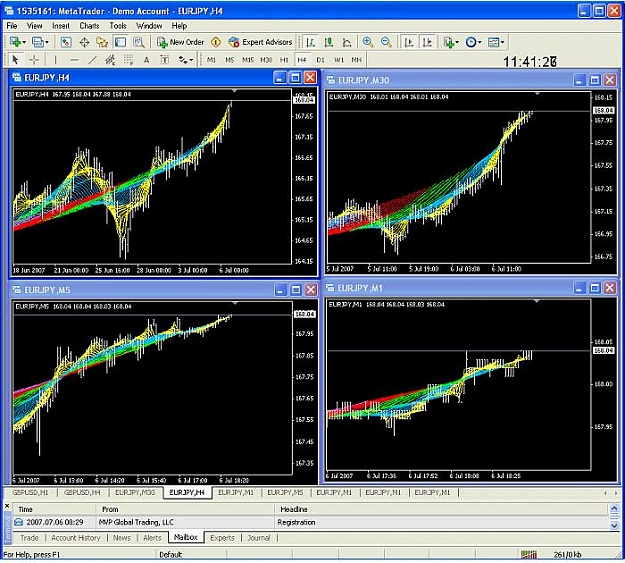Switch chart to bar chart style
The image size is (625, 563).
(x=311, y=42)
